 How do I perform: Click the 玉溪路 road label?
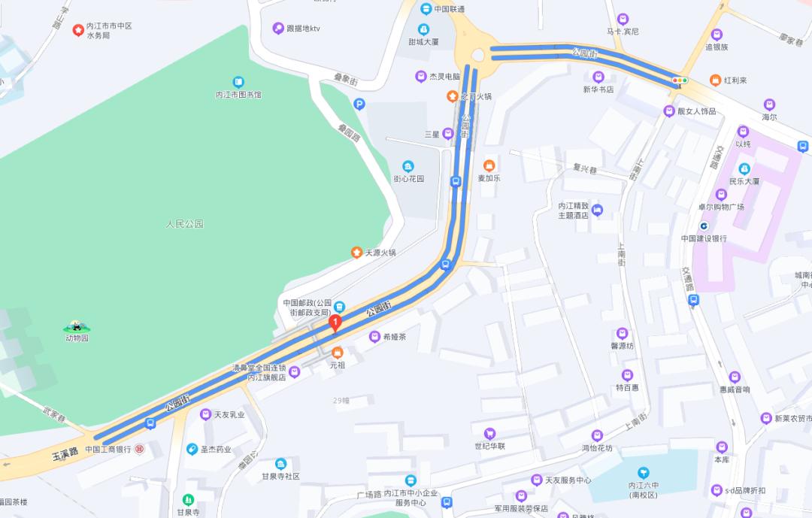point(65,454)
